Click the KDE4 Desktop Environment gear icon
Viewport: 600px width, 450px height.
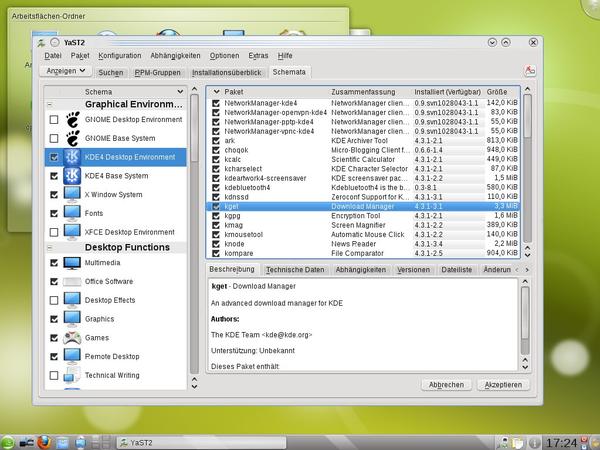[x=72, y=157]
